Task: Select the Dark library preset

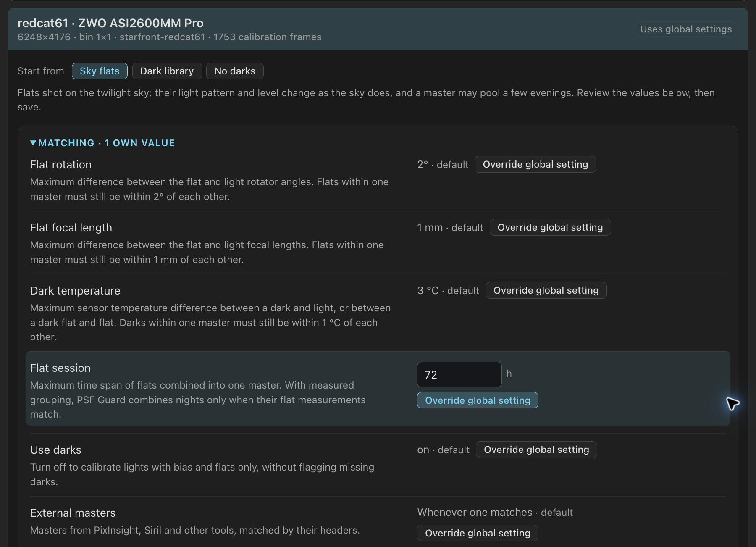Action: (x=167, y=71)
